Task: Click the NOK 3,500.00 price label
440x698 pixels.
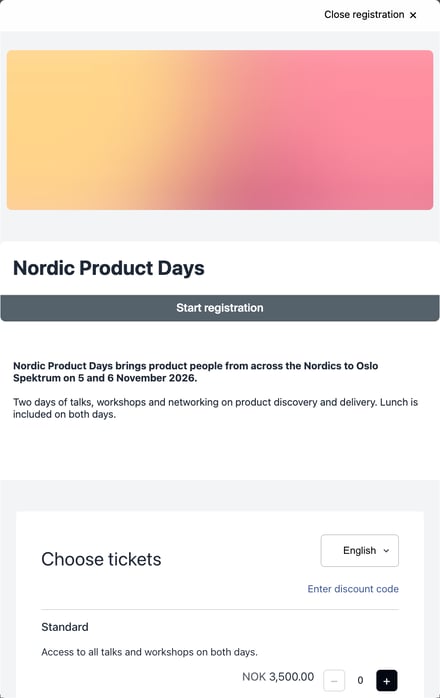Action: point(278,677)
